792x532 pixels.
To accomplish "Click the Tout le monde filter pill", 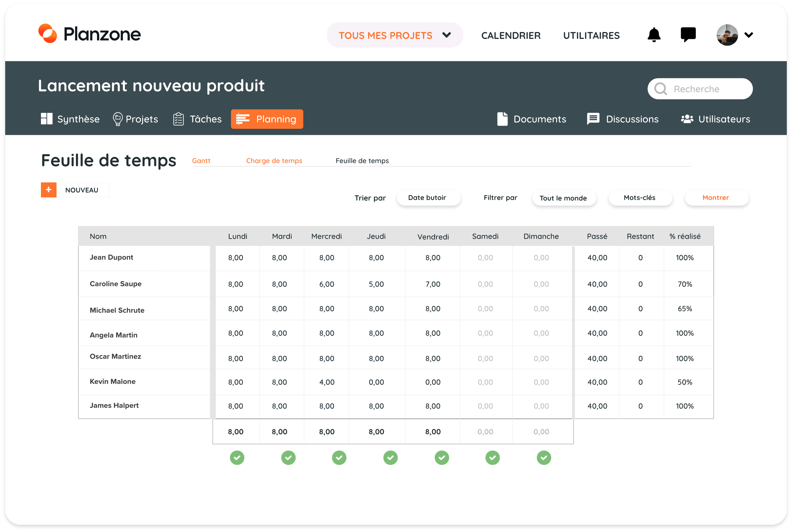I will (563, 198).
